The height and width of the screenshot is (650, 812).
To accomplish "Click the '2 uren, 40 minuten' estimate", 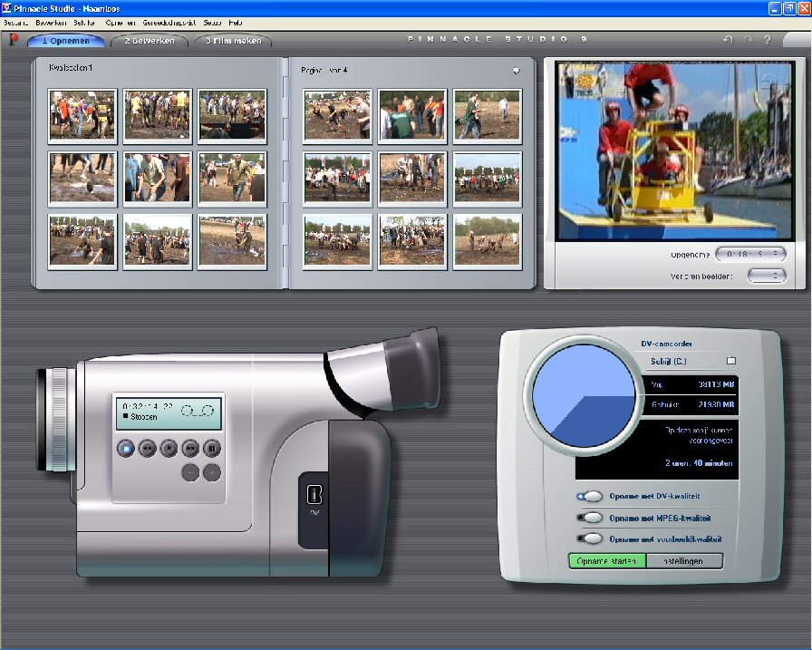I will 699,463.
